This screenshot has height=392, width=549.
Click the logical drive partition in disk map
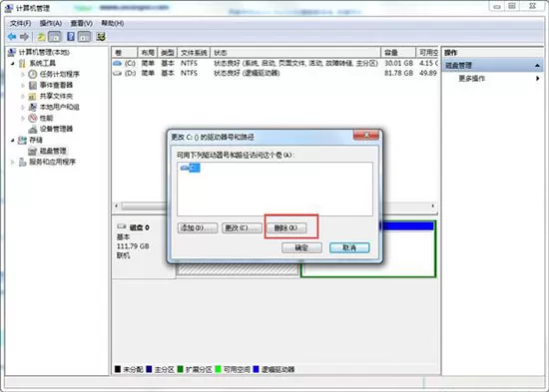[x=408, y=249]
